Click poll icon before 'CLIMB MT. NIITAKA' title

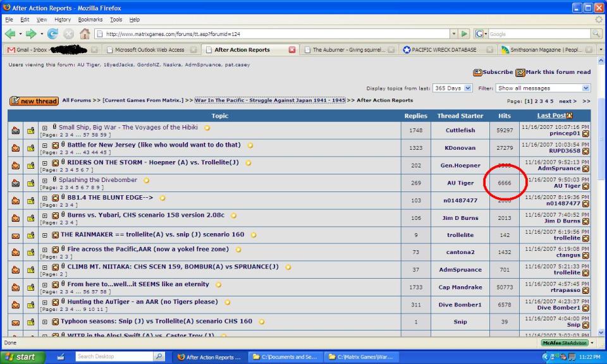coord(56,267)
